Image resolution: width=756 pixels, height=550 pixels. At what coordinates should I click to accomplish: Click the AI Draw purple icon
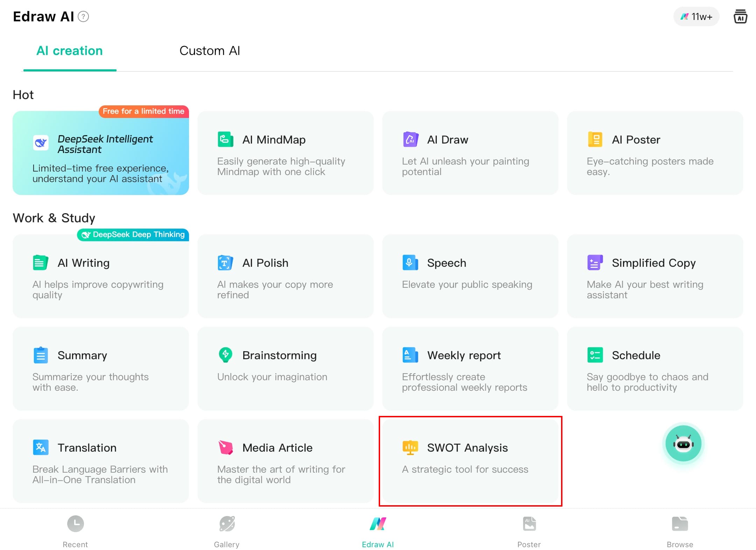click(x=410, y=139)
